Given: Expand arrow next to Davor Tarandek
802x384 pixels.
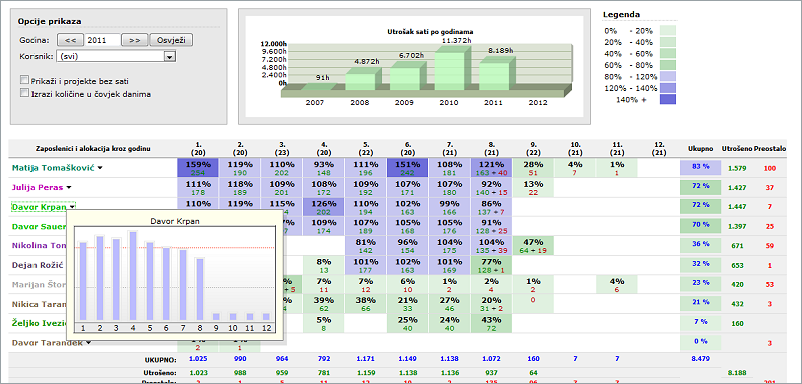Looking at the screenshot, I should tap(89, 343).
